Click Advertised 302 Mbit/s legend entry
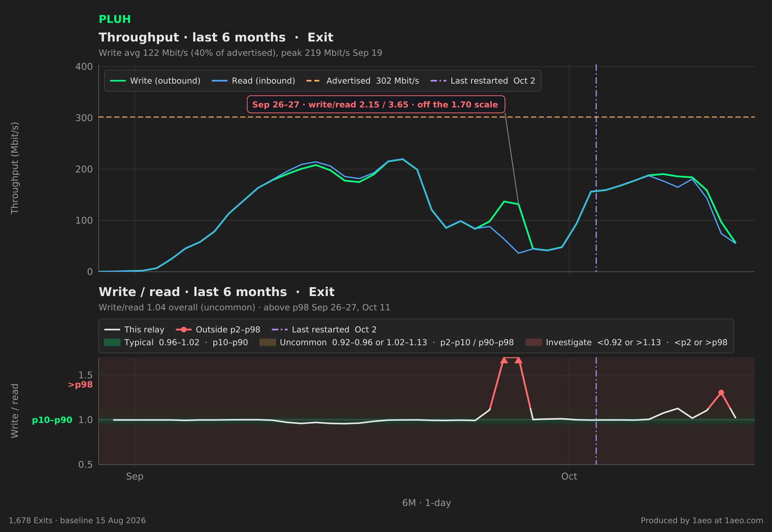772x532 pixels. (362, 81)
